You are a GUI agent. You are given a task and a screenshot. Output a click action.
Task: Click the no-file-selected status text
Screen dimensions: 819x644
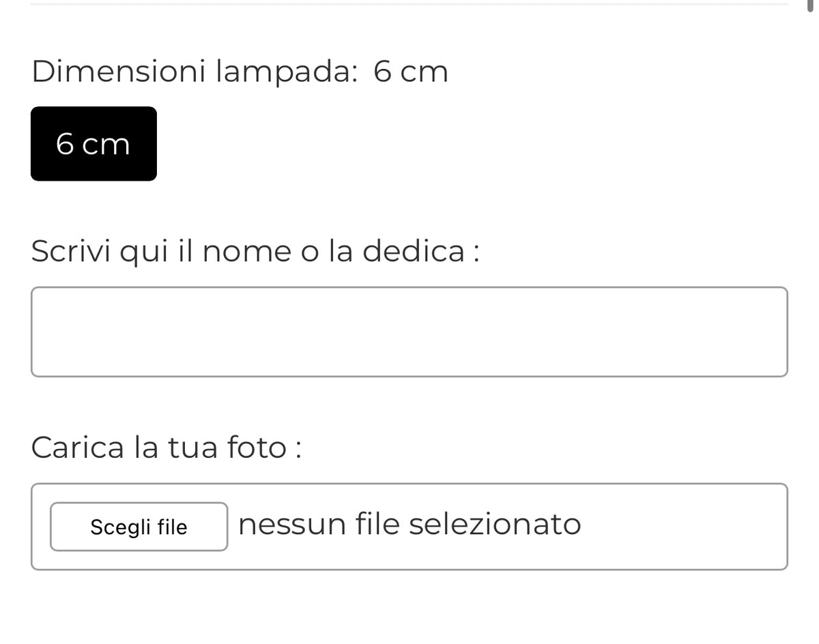tap(409, 525)
